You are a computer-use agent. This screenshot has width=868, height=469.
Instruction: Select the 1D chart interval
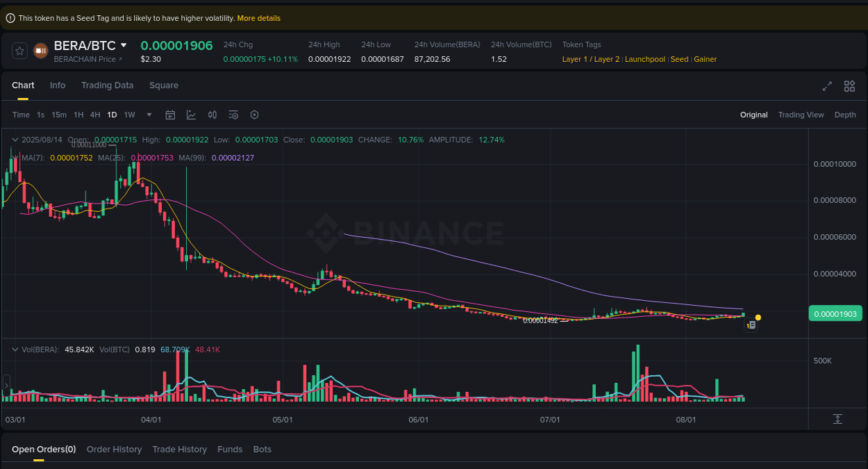click(x=112, y=115)
